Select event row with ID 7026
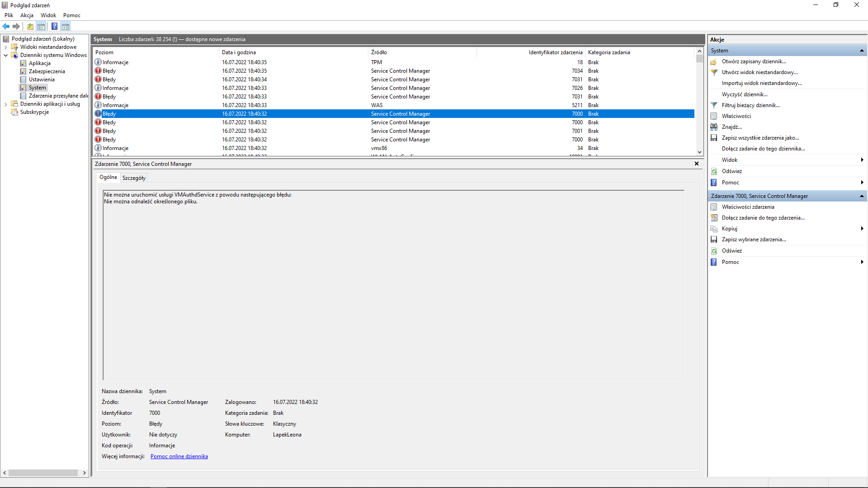The image size is (868, 488). (x=393, y=88)
